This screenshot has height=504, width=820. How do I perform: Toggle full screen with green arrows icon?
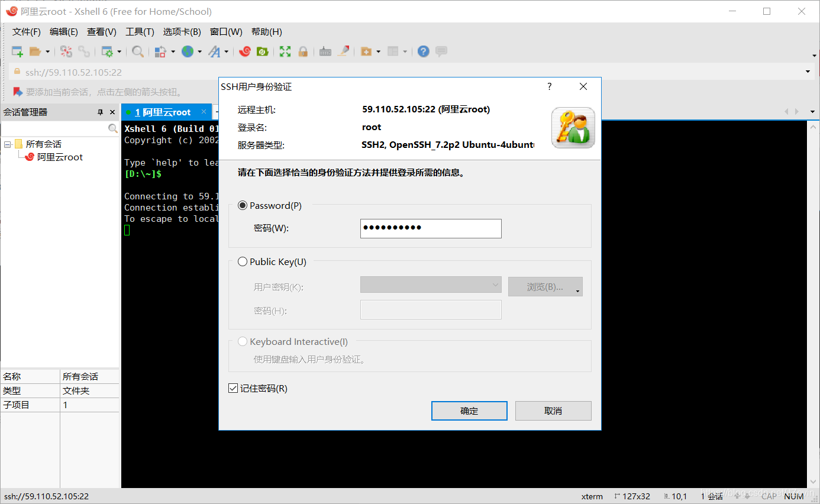(x=285, y=51)
